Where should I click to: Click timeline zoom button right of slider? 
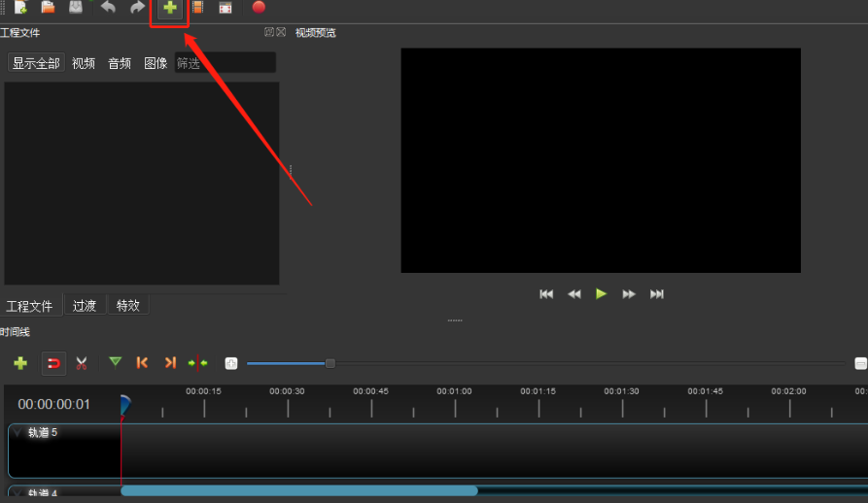pos(861,363)
